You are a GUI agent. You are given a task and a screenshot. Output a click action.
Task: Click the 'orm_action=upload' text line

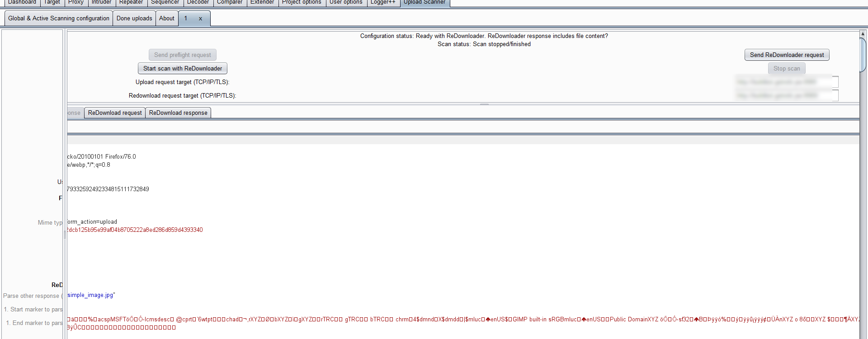[x=92, y=222]
